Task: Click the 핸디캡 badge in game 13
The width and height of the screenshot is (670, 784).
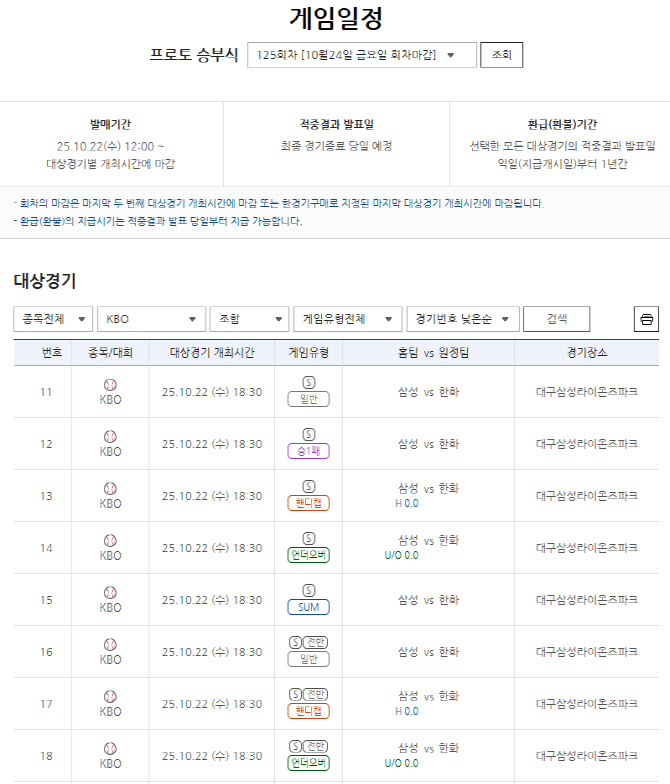Action: pos(308,503)
